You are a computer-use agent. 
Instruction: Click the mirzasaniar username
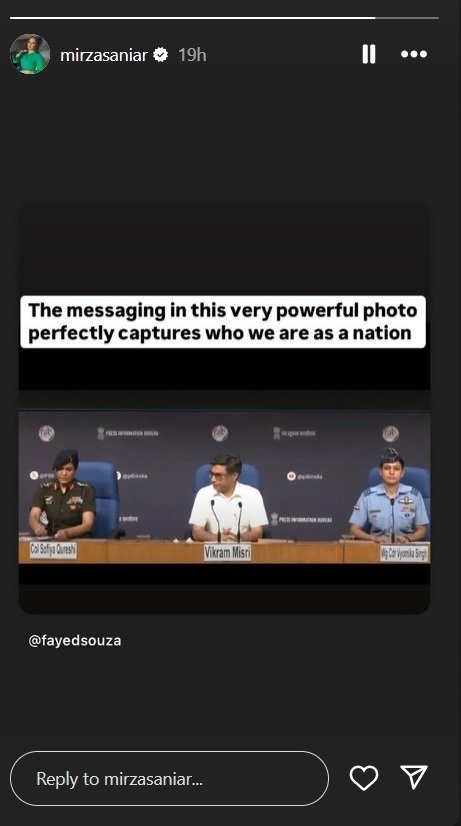click(x=103, y=55)
